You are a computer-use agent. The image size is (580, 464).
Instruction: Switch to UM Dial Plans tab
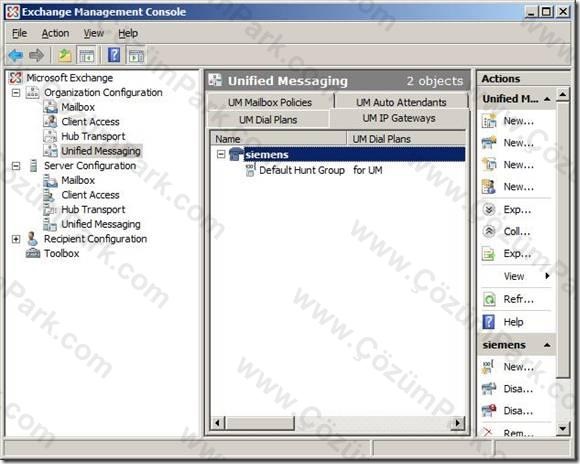(x=268, y=120)
